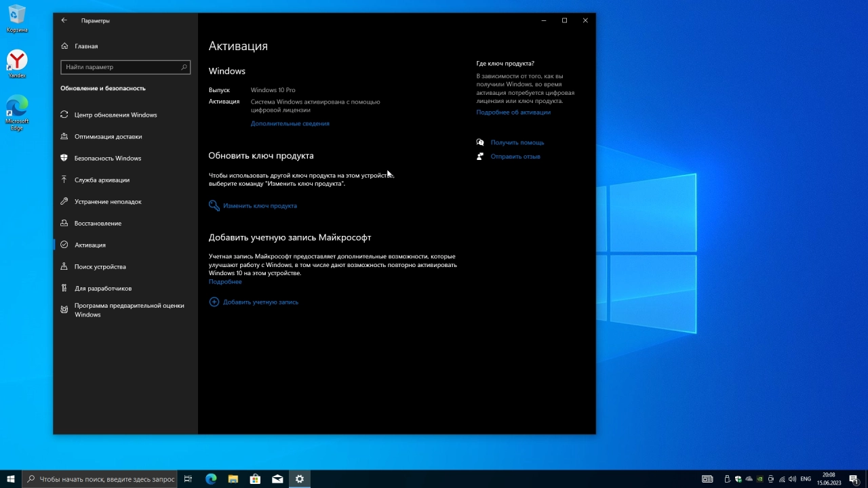Open the Главная home page
The width and height of the screenshot is (868, 488).
(86, 46)
